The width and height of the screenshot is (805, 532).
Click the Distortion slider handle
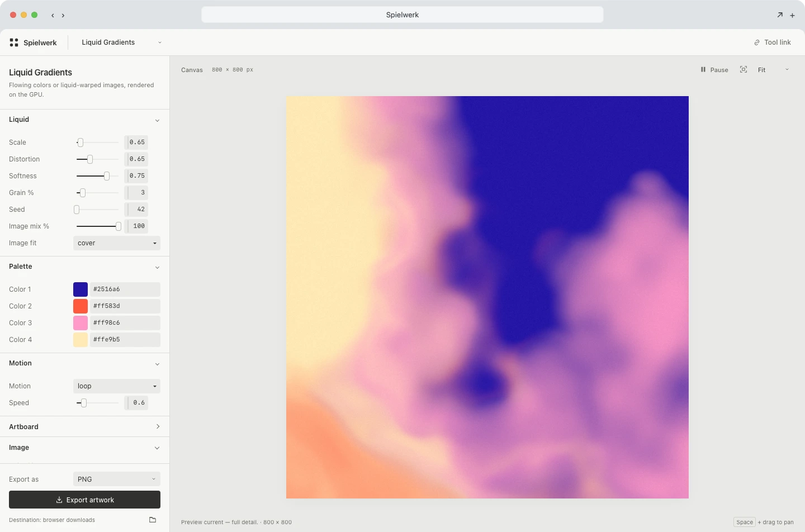[90, 159]
